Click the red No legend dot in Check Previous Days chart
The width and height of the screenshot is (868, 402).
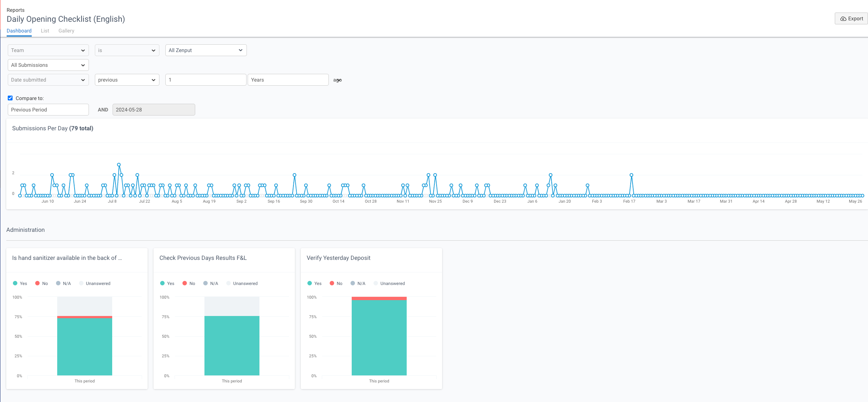pos(184,283)
